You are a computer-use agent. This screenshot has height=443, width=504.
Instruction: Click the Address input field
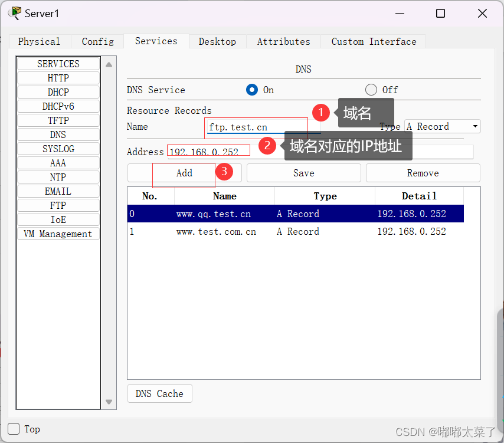(x=320, y=152)
